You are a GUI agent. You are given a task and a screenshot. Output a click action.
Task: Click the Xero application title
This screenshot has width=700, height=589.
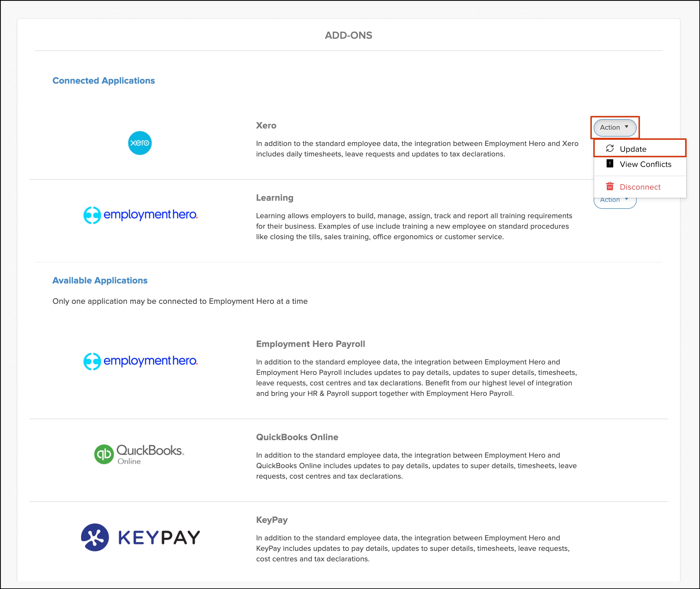pyautogui.click(x=266, y=126)
